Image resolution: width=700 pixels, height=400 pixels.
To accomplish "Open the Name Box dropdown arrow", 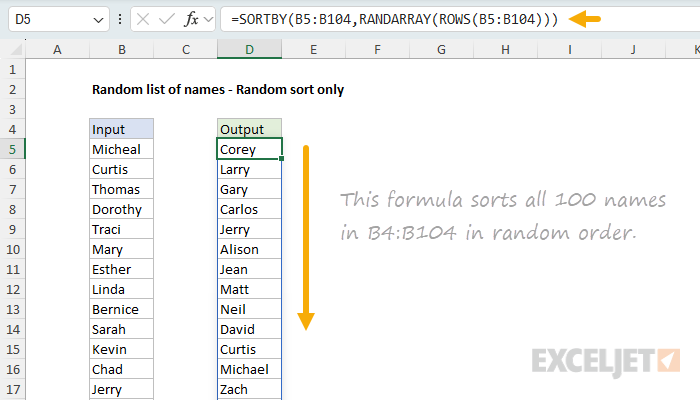I will 98,20.
